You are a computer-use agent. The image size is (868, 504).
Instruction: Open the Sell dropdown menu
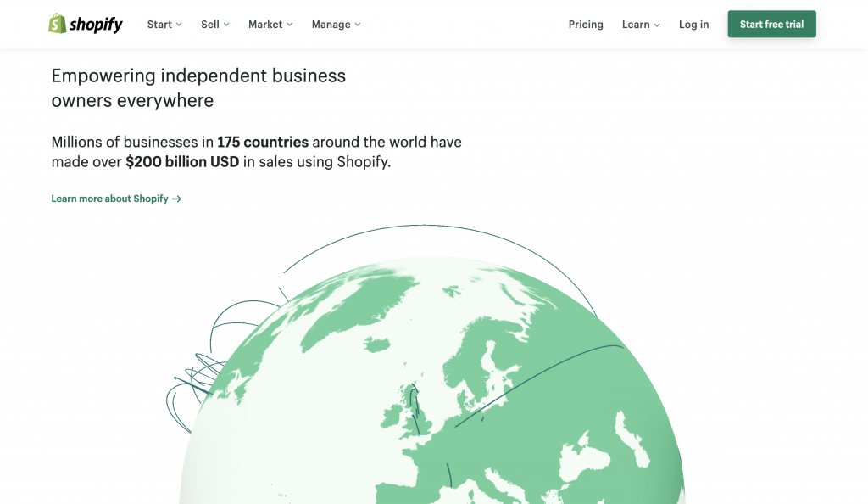(x=210, y=25)
